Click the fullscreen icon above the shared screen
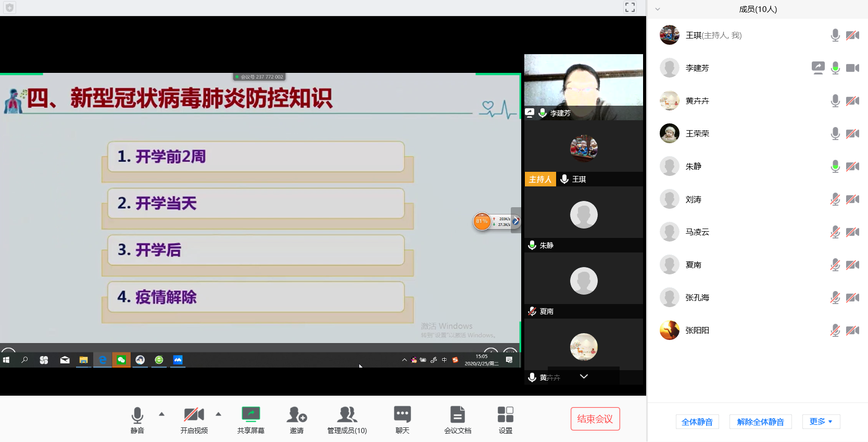This screenshot has width=868, height=442. tap(630, 7)
